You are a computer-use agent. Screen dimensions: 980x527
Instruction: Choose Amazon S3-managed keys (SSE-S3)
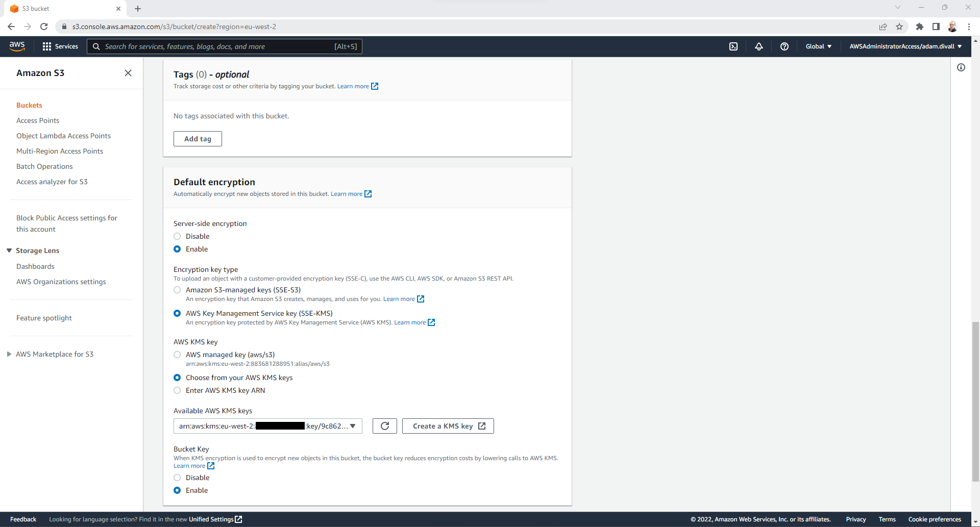tap(177, 290)
